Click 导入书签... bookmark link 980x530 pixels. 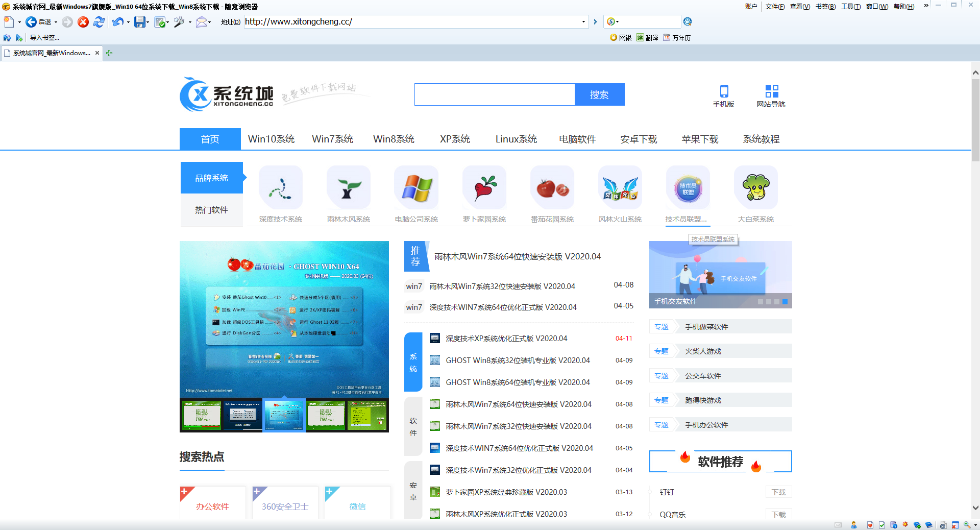tap(44, 38)
